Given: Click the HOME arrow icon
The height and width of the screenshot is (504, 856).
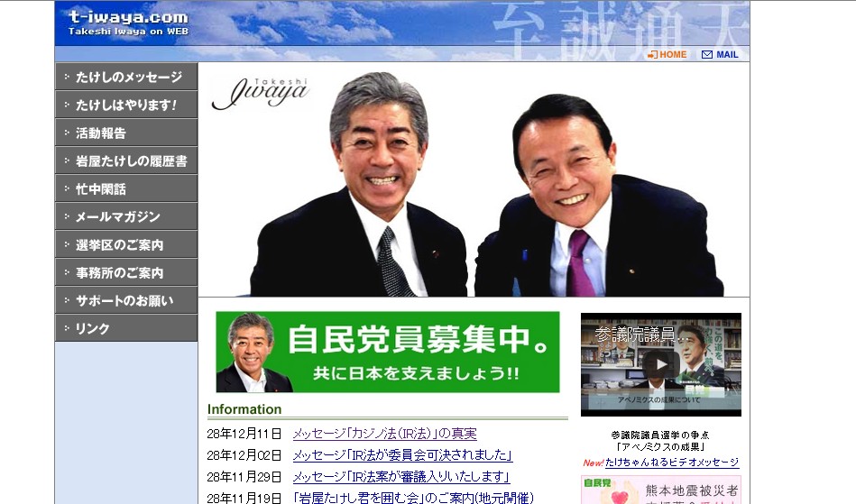Looking at the screenshot, I should pyautogui.click(x=652, y=54).
